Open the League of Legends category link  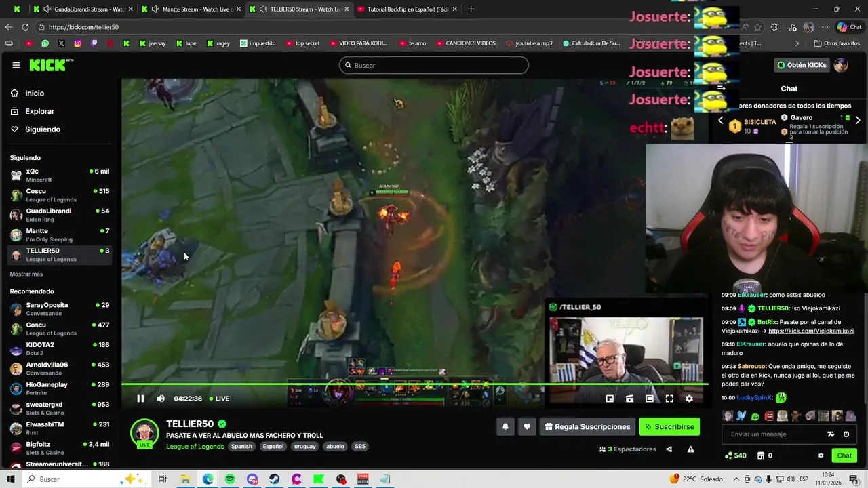click(x=195, y=447)
